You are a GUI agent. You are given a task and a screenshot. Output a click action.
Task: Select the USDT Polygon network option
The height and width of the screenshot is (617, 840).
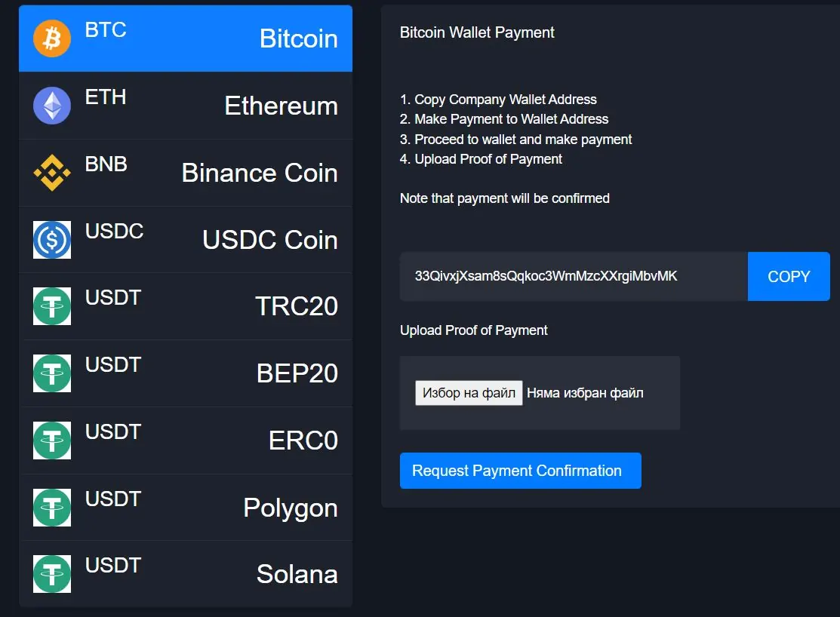click(x=186, y=507)
